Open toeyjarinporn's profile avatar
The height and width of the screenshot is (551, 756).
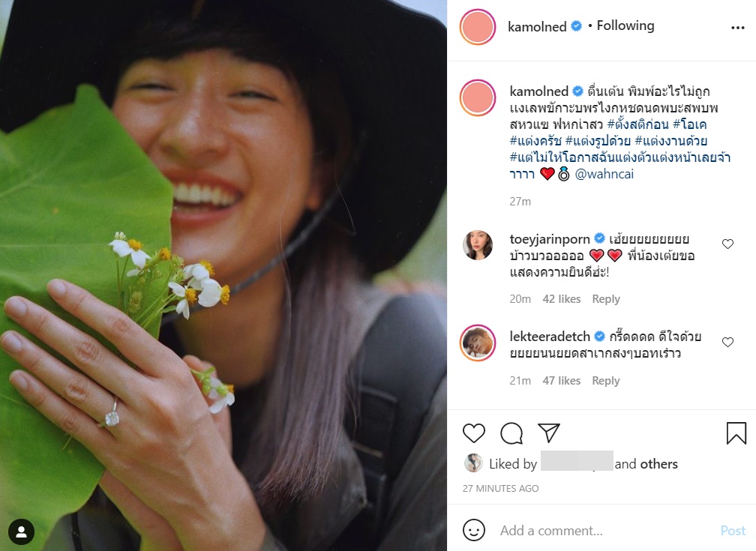pos(478,245)
